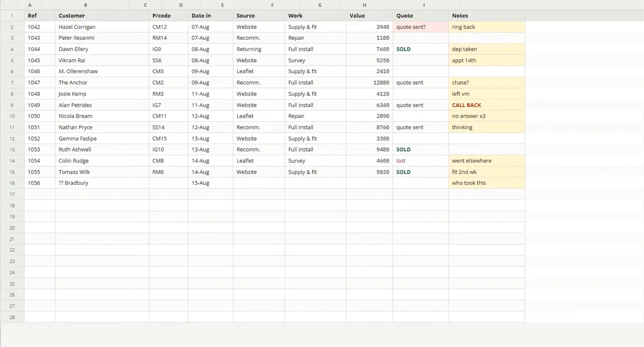Click the value cell 5020
This screenshot has height=347, width=644.
369,172
